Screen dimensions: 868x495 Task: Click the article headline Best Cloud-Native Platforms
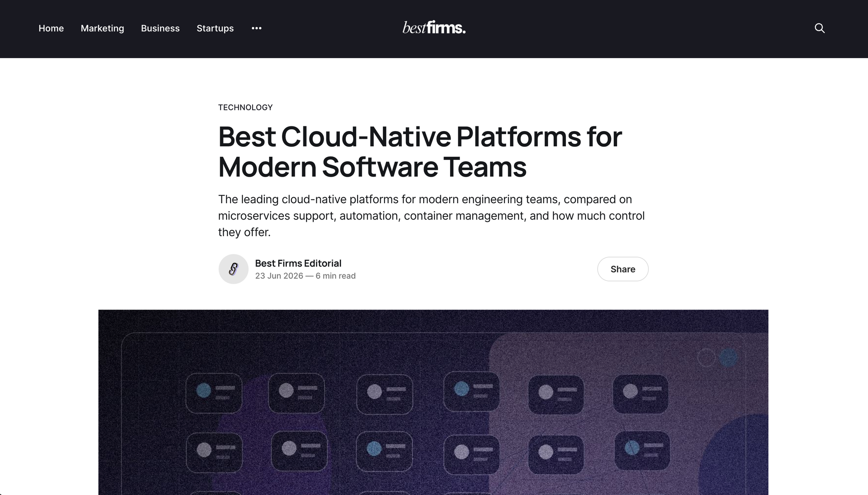(420, 152)
